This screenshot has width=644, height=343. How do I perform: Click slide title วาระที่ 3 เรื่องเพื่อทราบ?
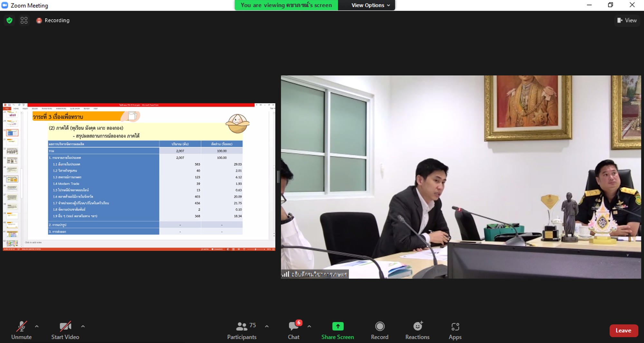tap(58, 117)
